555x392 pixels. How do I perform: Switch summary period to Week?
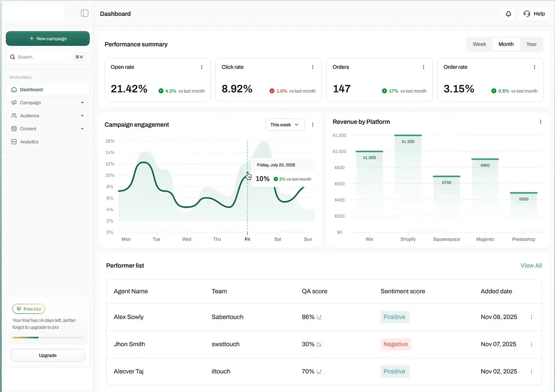pos(479,44)
